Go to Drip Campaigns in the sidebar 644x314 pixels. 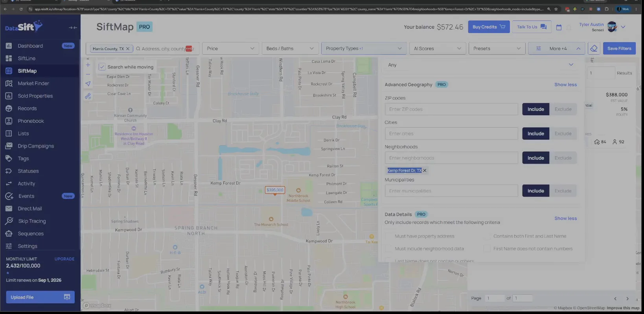36,146
